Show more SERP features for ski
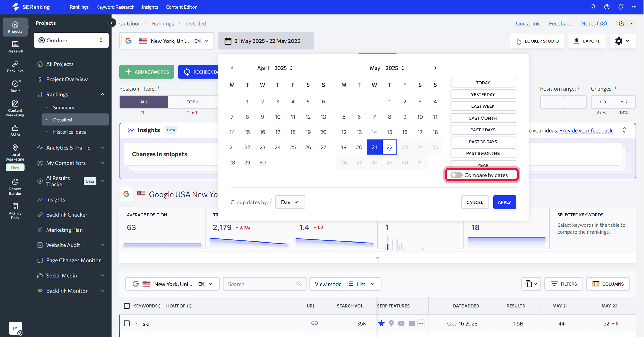644x337 pixels. click(x=421, y=323)
